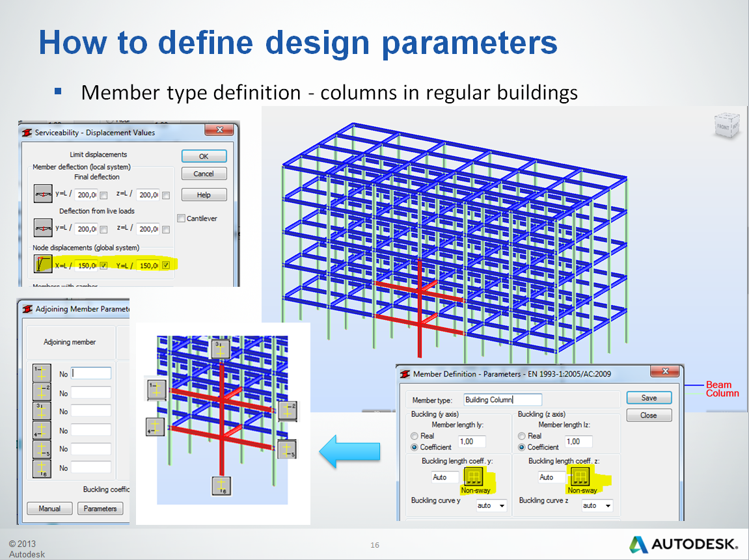Select the Real member length radio button

click(413, 435)
